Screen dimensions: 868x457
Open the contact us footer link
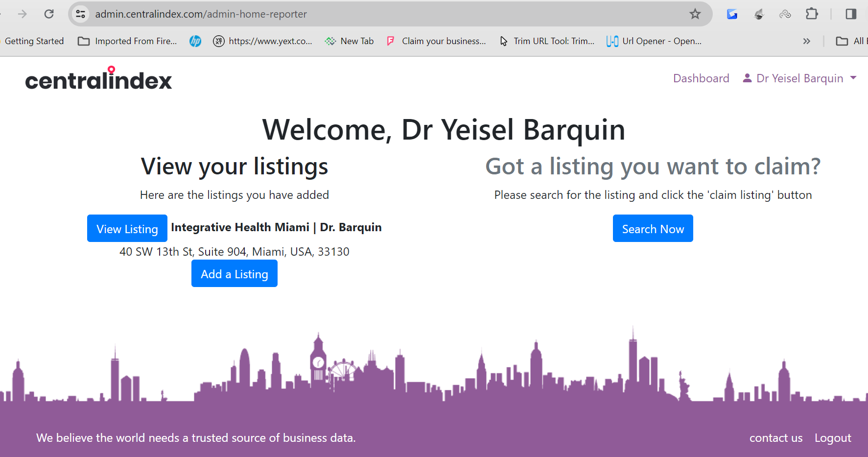(776, 438)
